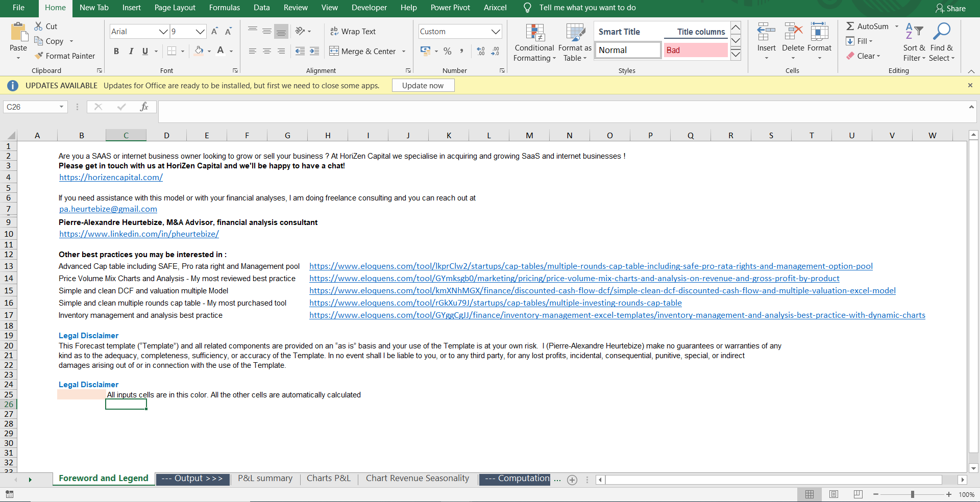Screen dimensions: 980x502
Task: Expand the Fill dropdown in Editing
Action: click(x=871, y=41)
